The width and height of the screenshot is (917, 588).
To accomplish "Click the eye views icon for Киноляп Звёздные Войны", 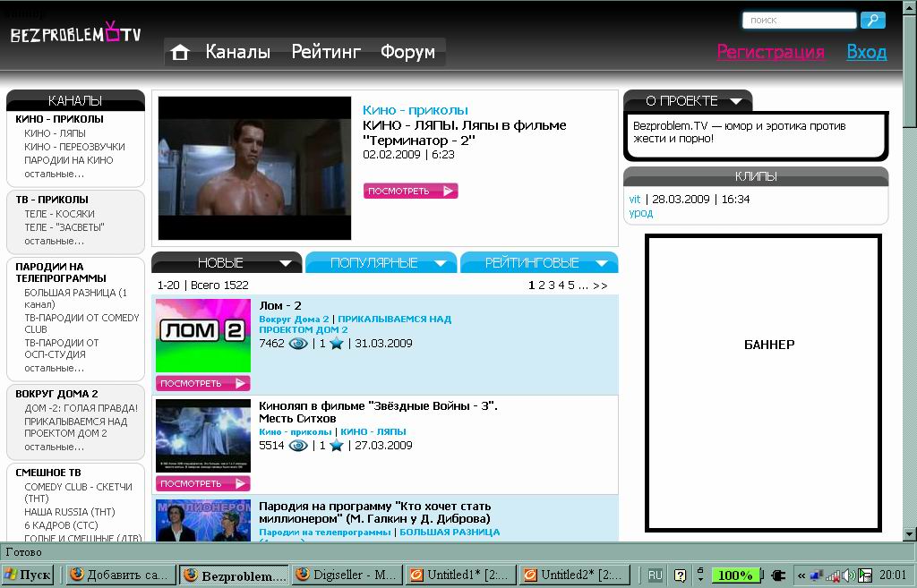I will pyautogui.click(x=298, y=446).
